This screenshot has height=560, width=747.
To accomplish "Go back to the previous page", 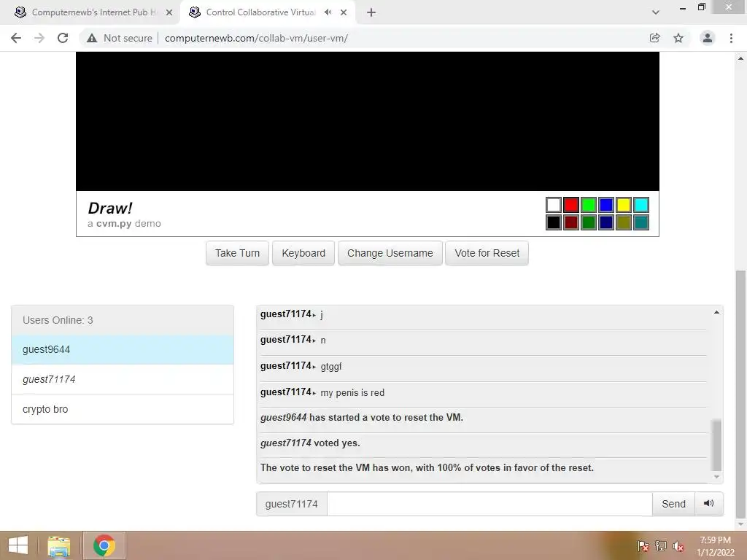I will point(16,38).
